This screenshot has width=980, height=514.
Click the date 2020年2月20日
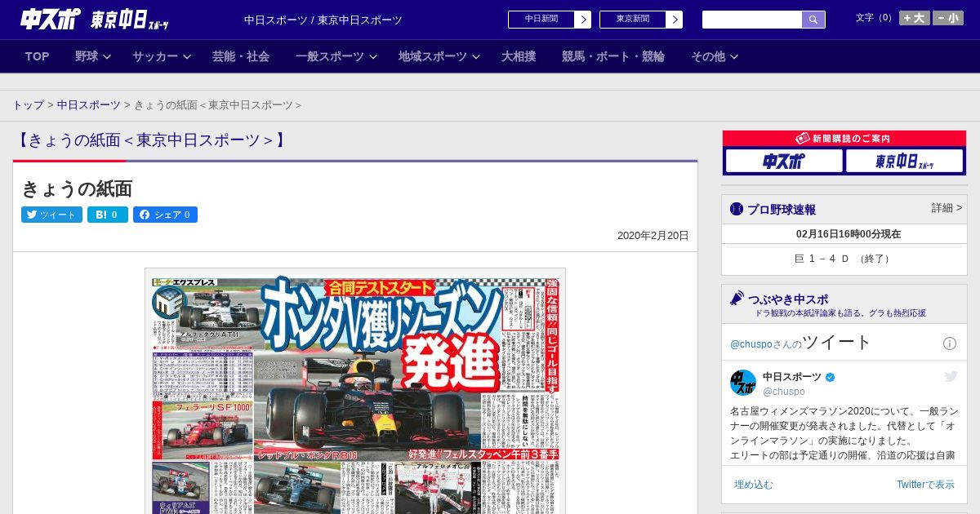click(x=653, y=236)
